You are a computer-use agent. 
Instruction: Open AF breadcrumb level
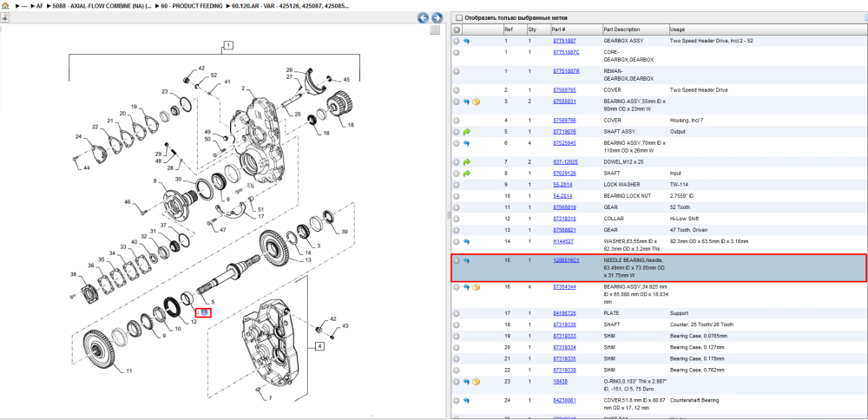39,5
